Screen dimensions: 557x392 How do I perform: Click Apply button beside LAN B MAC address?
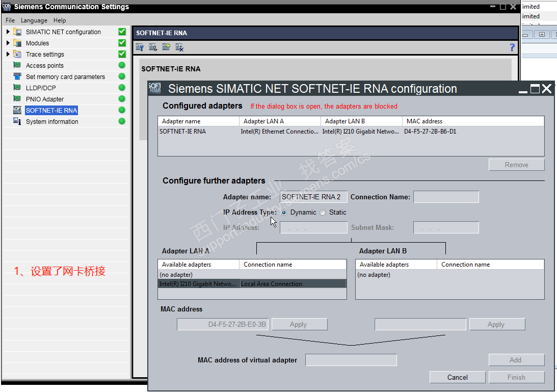coord(497,324)
